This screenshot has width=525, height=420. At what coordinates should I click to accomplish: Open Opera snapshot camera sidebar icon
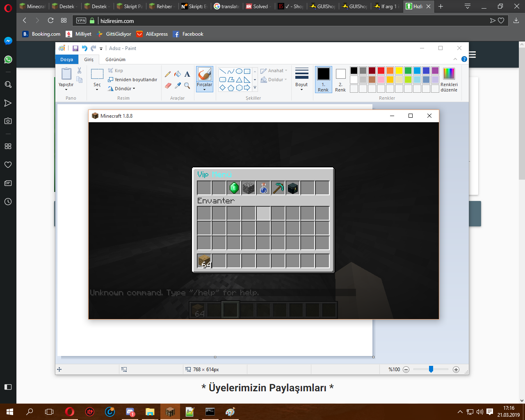click(x=8, y=121)
